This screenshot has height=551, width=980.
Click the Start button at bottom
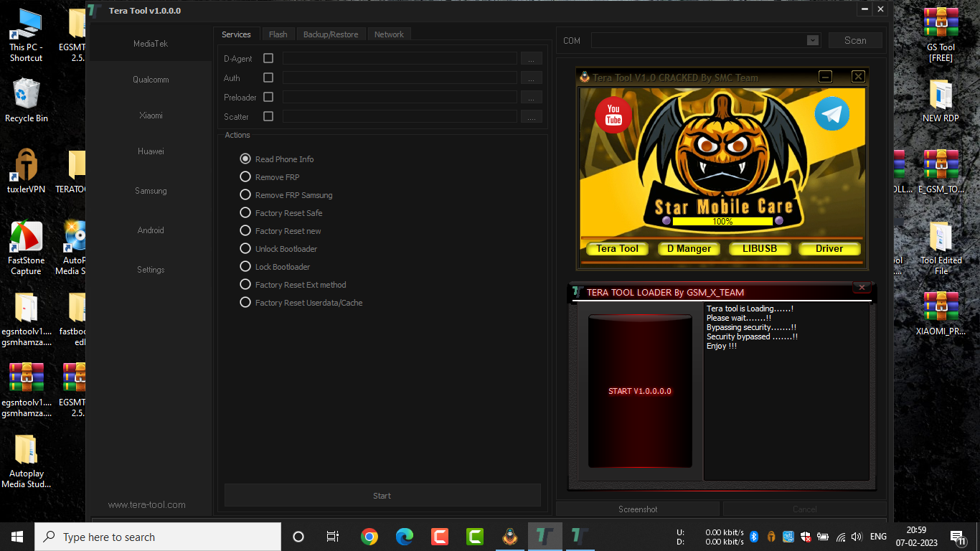point(382,496)
